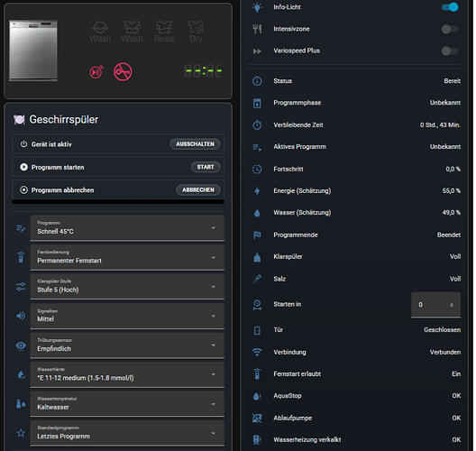This screenshot has width=476, height=451.
Task: Open the Wassertemperatur dropdown set to Kaltwasser
Action: click(127, 403)
